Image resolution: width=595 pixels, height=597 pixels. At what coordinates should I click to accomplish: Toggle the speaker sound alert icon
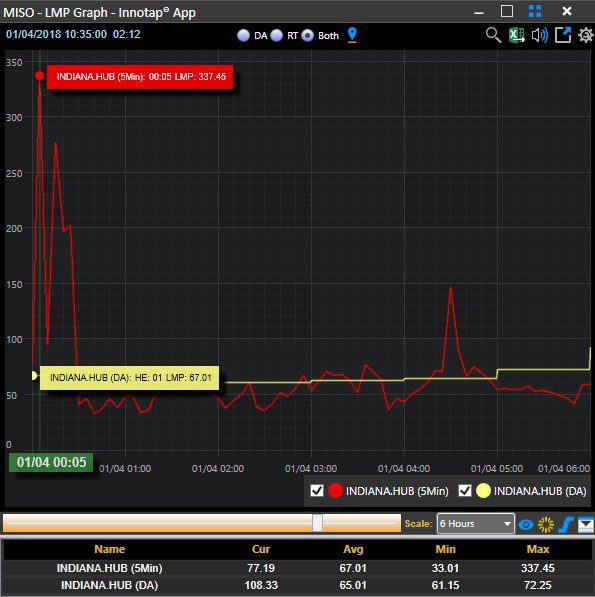[539, 35]
